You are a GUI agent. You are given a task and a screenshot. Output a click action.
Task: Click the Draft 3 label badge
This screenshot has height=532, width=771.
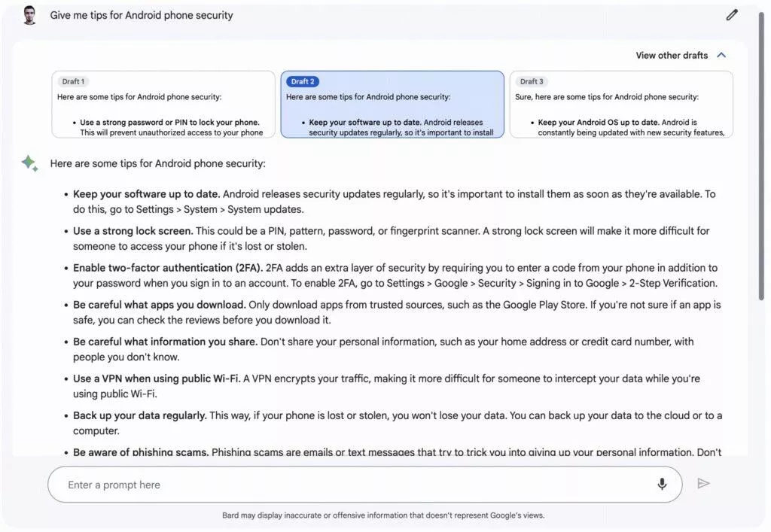(532, 81)
